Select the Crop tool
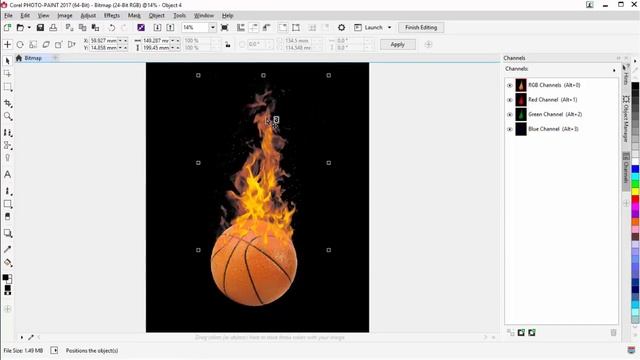Screen dimensions: 640x360 click(x=7, y=103)
